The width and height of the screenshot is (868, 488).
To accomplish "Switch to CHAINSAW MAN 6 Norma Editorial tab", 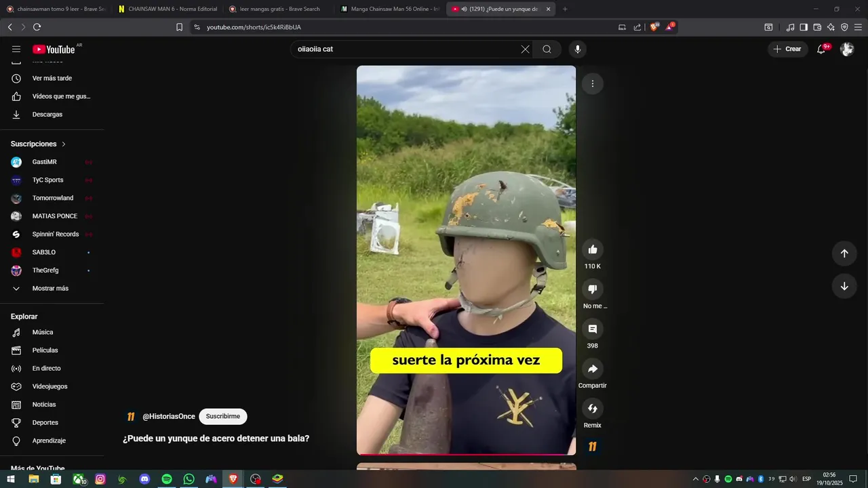I will 167,9.
